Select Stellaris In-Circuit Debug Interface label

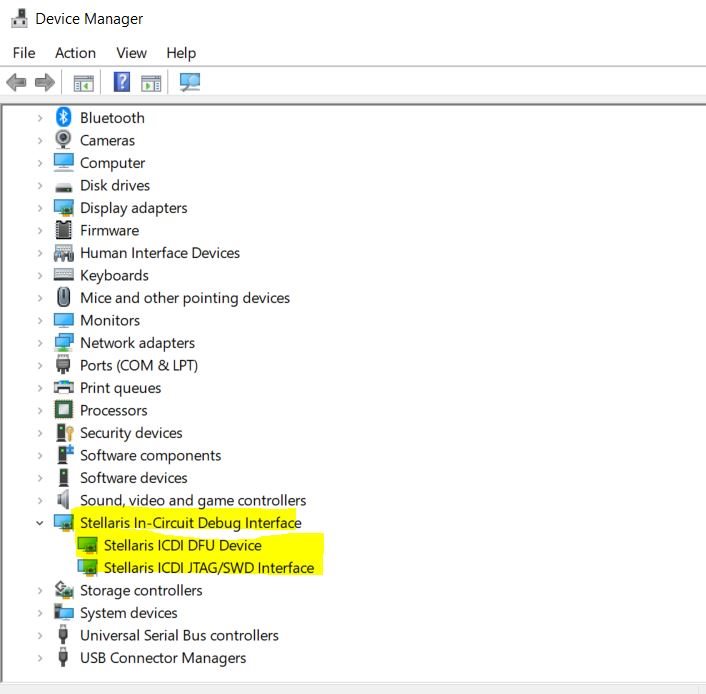[x=191, y=523]
